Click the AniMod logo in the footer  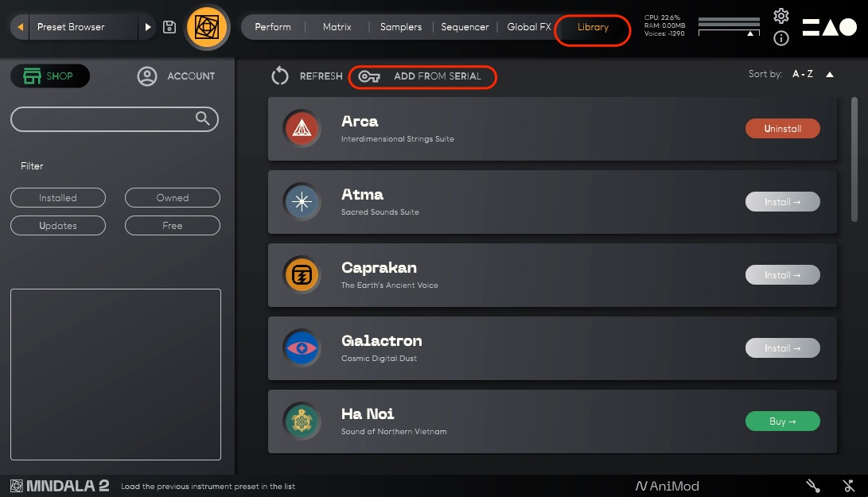(x=667, y=486)
